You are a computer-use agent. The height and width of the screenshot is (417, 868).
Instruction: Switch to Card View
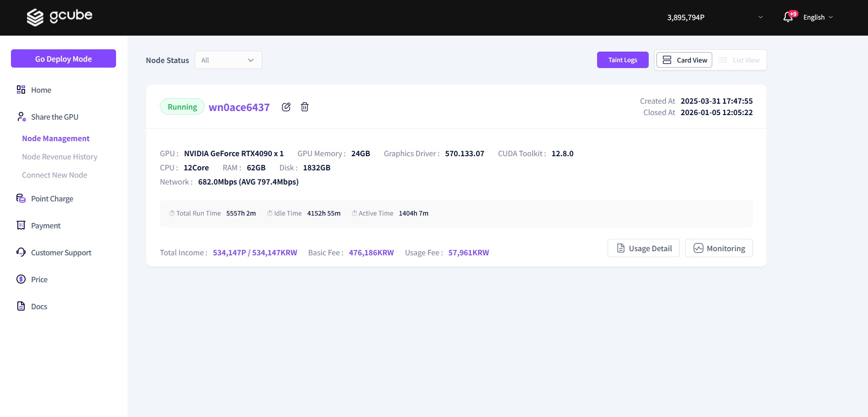click(x=684, y=60)
